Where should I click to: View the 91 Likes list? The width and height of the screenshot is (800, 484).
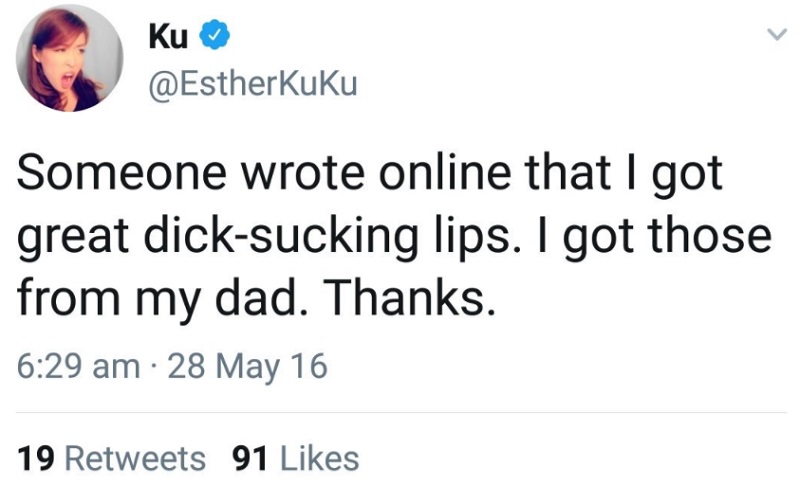click(x=296, y=458)
